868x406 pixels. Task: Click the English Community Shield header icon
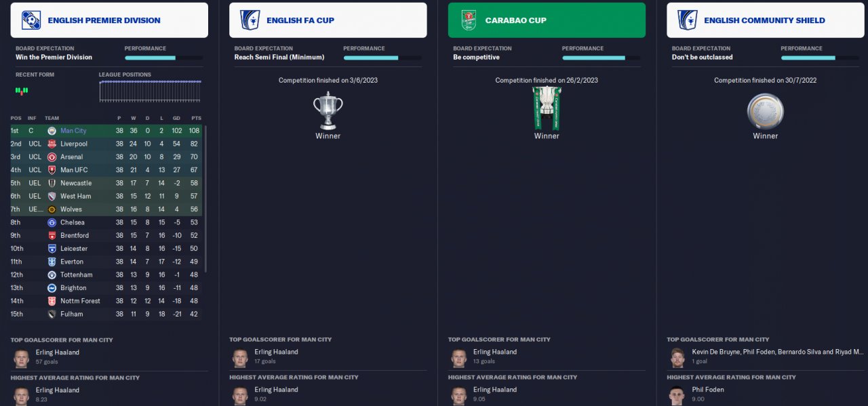click(687, 20)
